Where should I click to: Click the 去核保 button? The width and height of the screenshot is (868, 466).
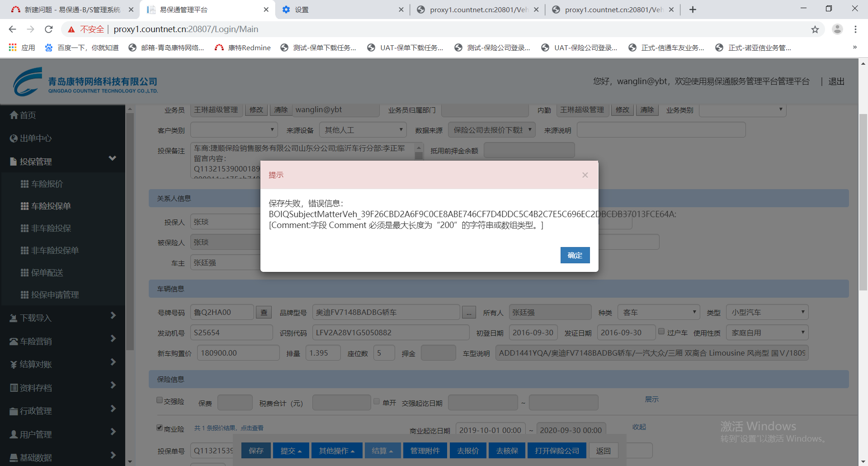pos(507,451)
